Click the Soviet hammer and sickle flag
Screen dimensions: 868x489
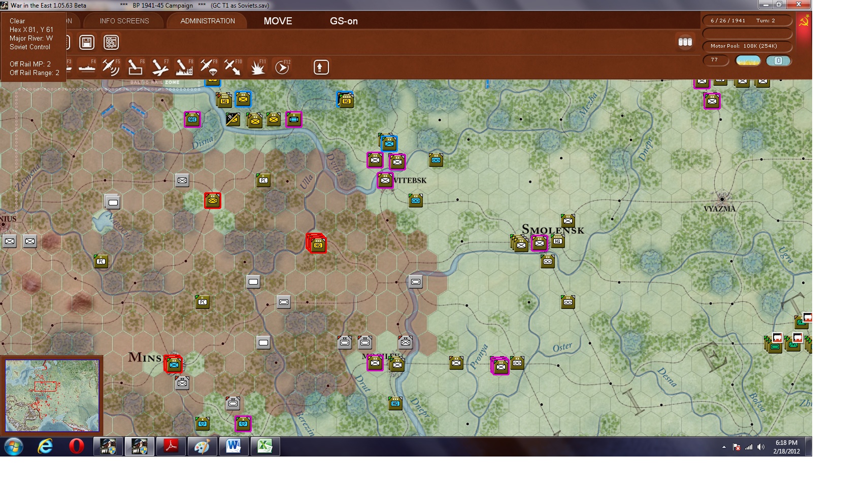pos(804,21)
